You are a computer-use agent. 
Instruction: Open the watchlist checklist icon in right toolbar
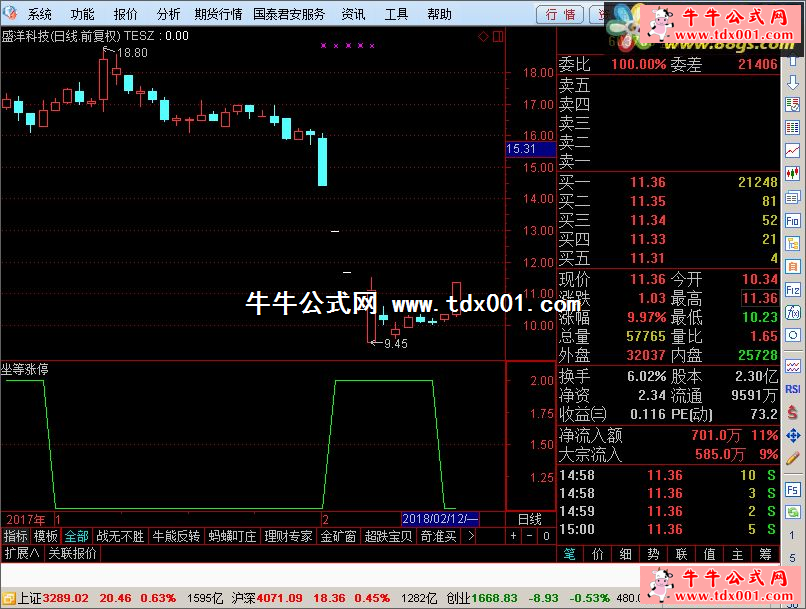coord(793,104)
